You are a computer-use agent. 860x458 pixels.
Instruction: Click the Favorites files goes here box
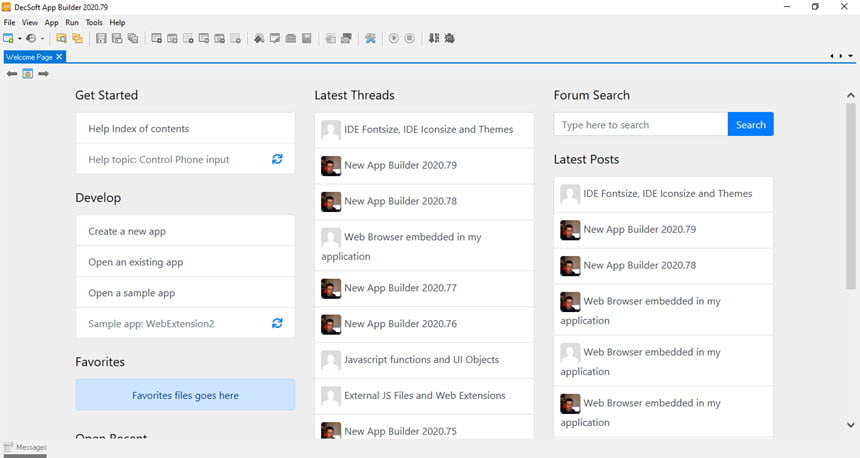[x=185, y=395]
